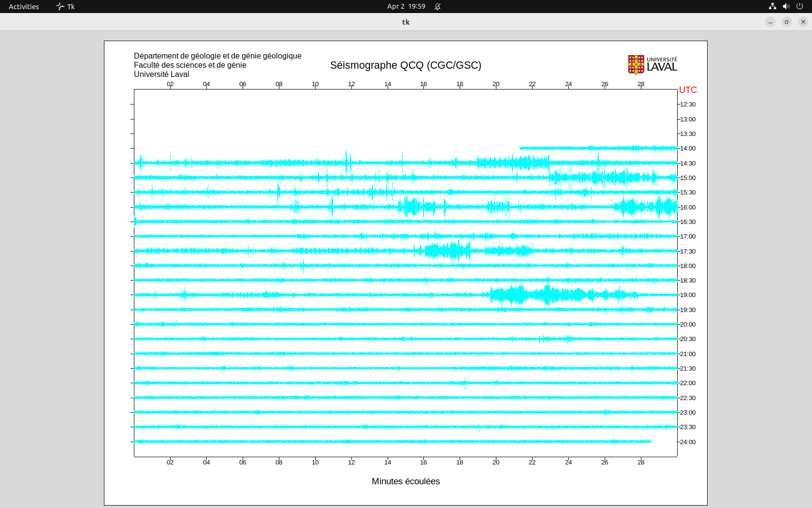Click the 14:00 time label
The height and width of the screenshot is (508, 812).
click(688, 149)
